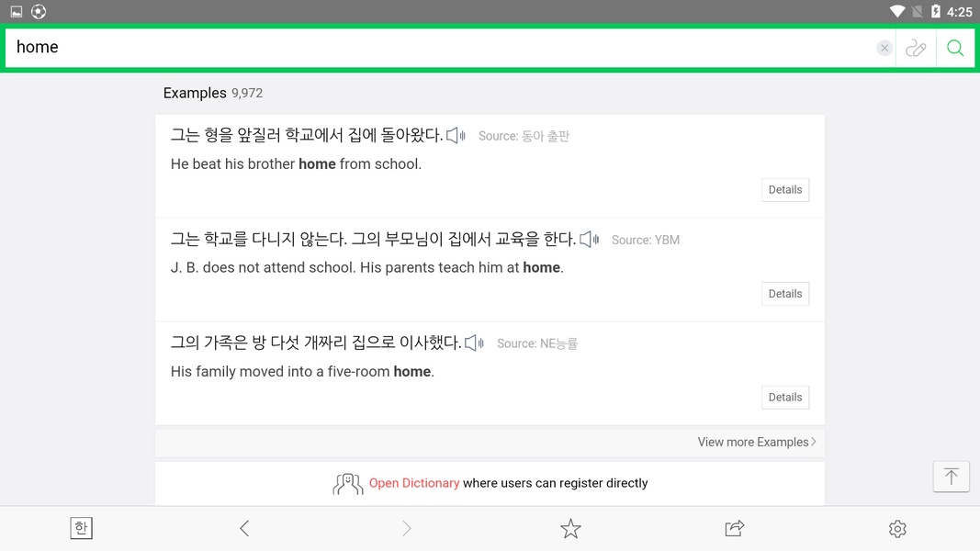980x551 pixels.
Task: Click the "Source: 동아 출판" label
Action: pyautogui.click(x=524, y=136)
